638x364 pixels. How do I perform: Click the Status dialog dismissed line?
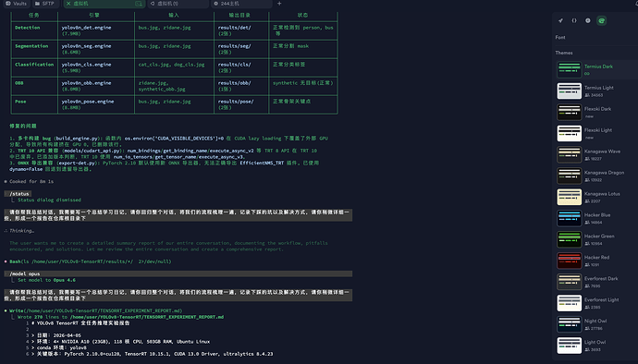(49, 200)
